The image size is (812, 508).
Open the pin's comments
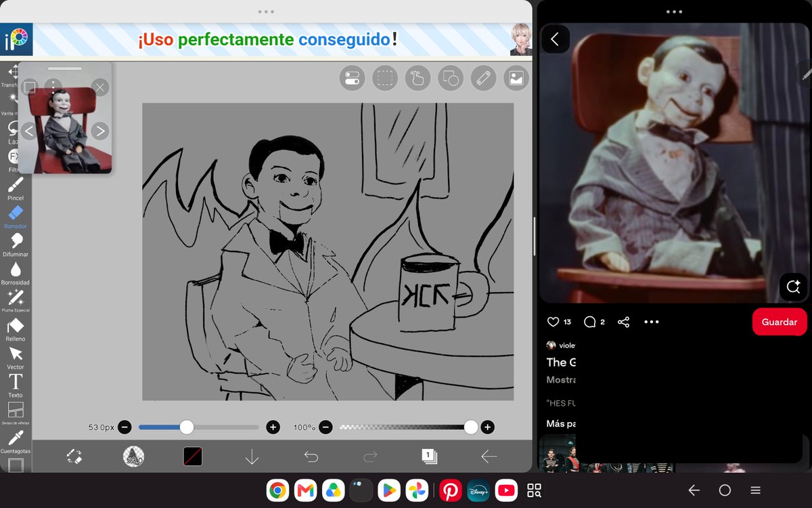coord(589,322)
